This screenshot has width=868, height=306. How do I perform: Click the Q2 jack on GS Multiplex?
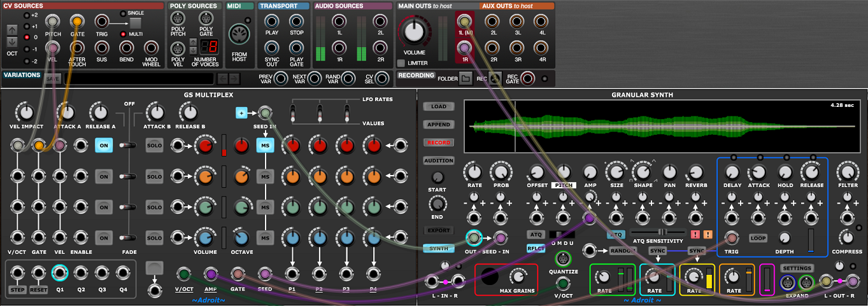[81, 274]
